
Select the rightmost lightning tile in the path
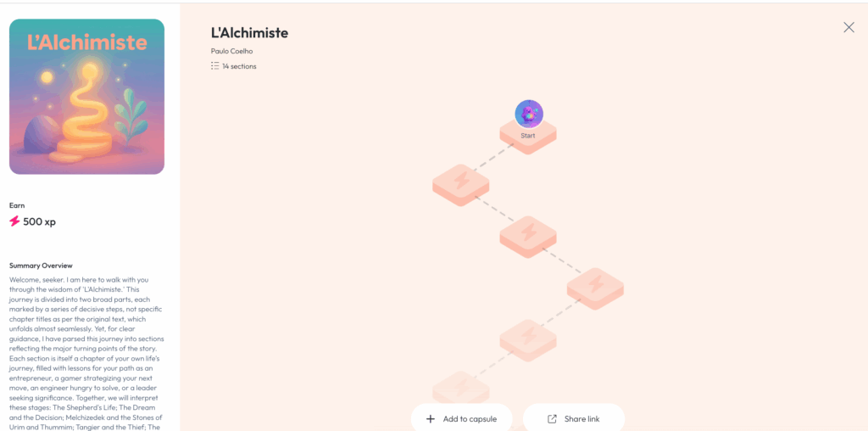pos(595,284)
